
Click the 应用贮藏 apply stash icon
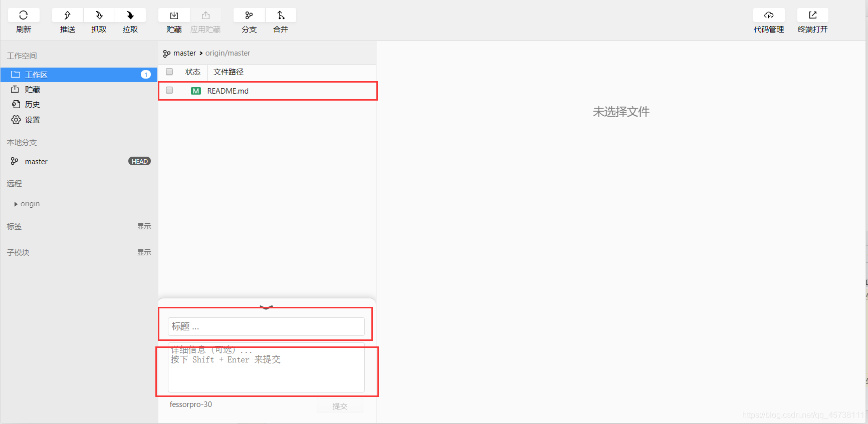(x=205, y=16)
